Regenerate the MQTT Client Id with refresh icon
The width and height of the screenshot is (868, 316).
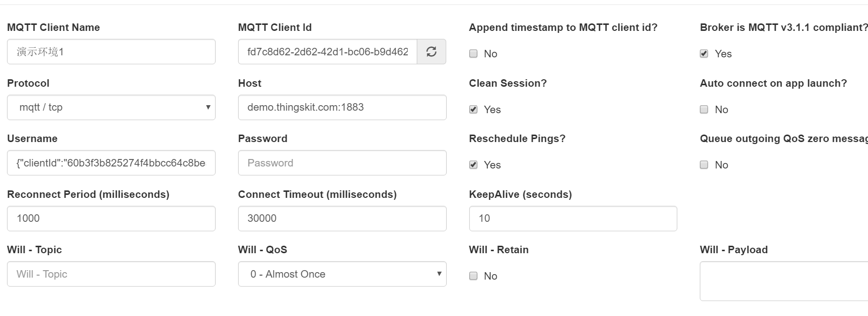coord(431,52)
